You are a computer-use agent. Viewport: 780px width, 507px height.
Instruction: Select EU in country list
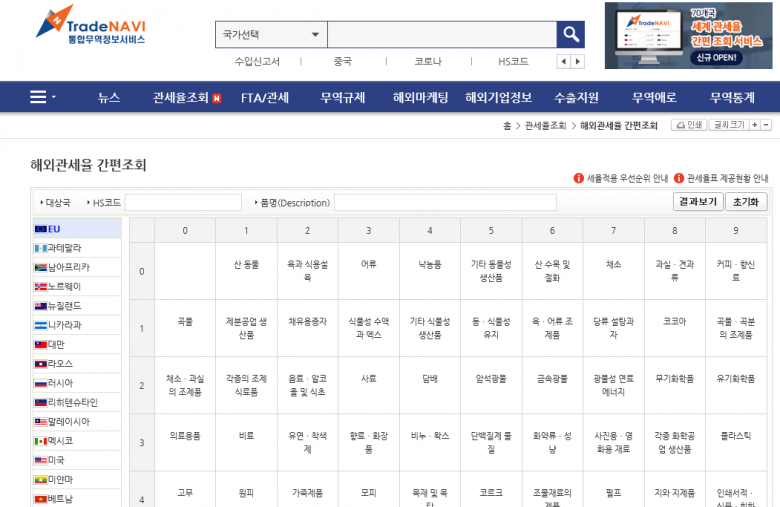pos(77,229)
